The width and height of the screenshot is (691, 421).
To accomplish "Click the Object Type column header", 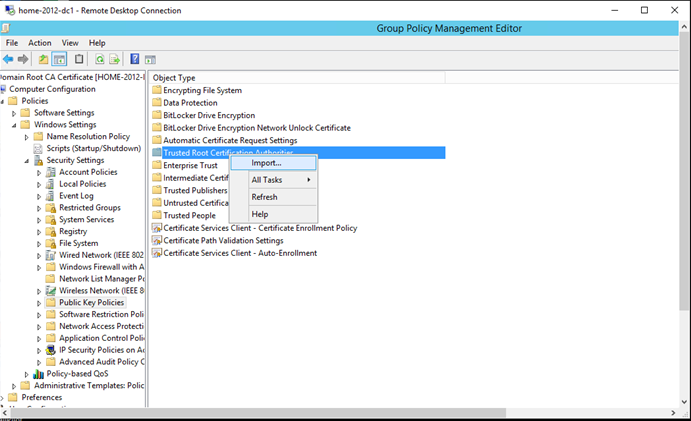I will tap(298, 78).
